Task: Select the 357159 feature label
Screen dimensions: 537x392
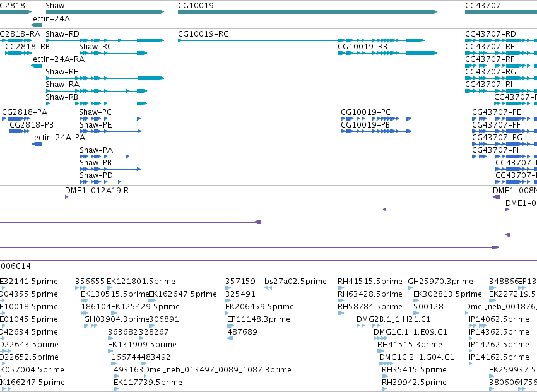Action: coord(240,282)
